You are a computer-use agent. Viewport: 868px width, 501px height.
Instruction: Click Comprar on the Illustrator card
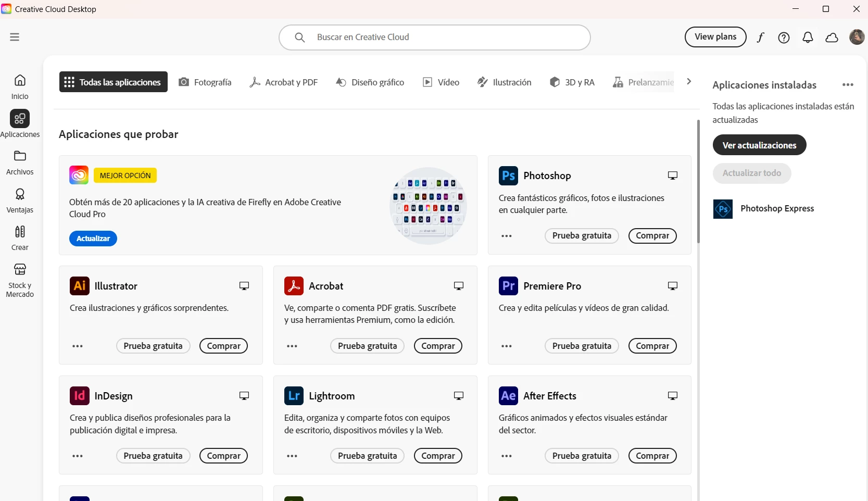coord(223,346)
